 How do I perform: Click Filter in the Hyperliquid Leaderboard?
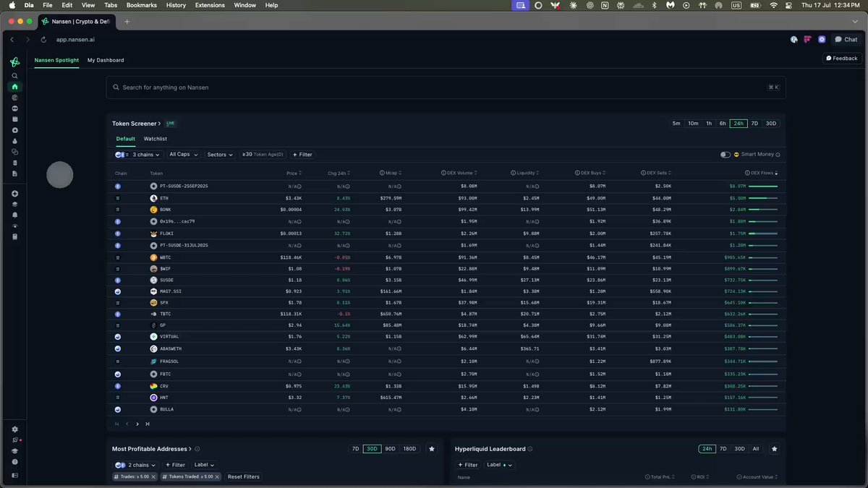coord(468,465)
